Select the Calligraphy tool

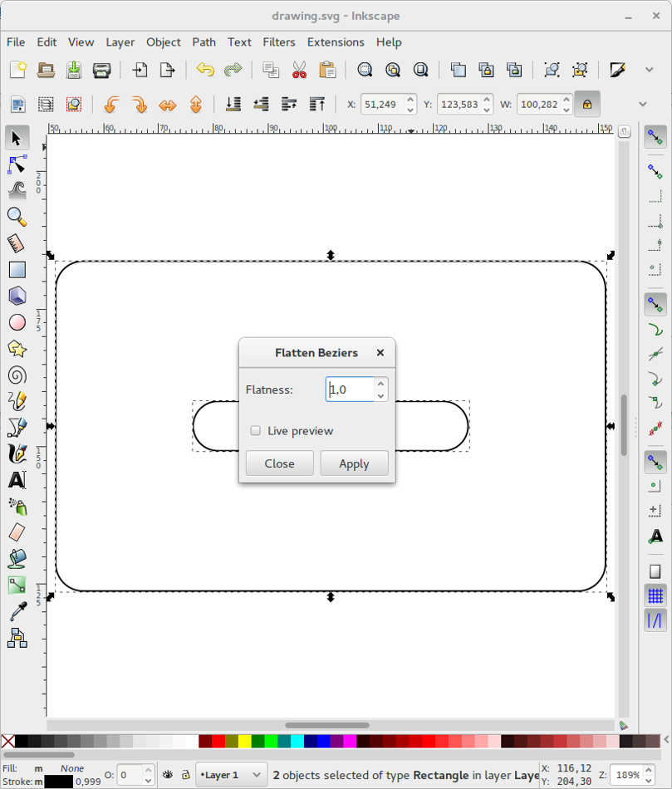pos(17,453)
